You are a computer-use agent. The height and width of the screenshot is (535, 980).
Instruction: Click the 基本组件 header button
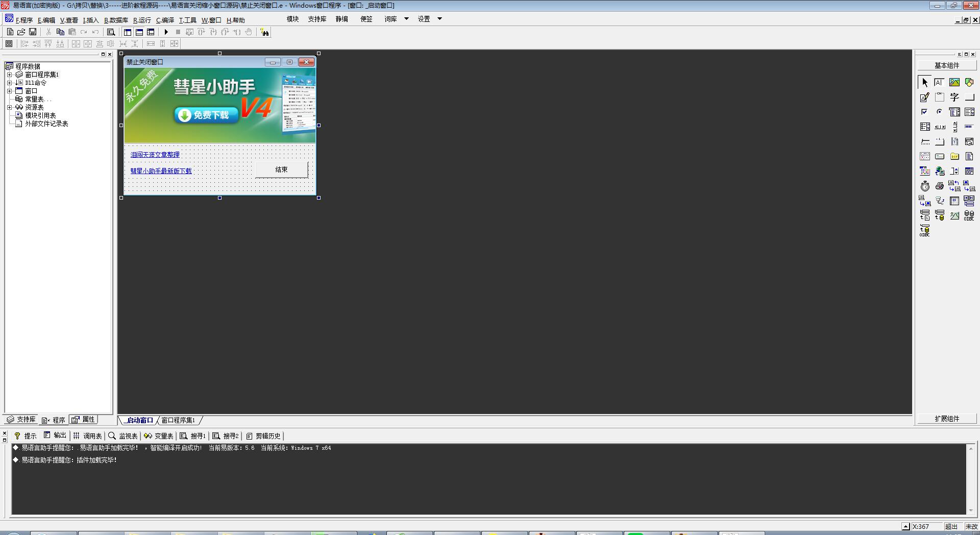[947, 65]
